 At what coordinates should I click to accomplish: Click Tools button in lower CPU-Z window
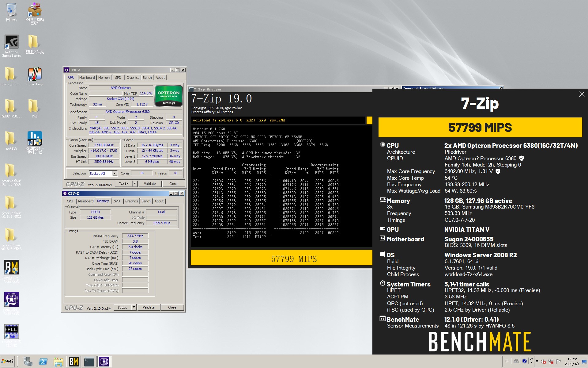[x=123, y=307]
